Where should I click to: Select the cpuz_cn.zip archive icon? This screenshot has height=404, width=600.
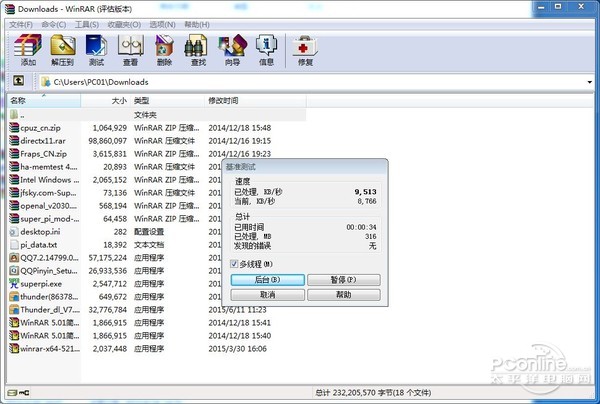(14, 128)
